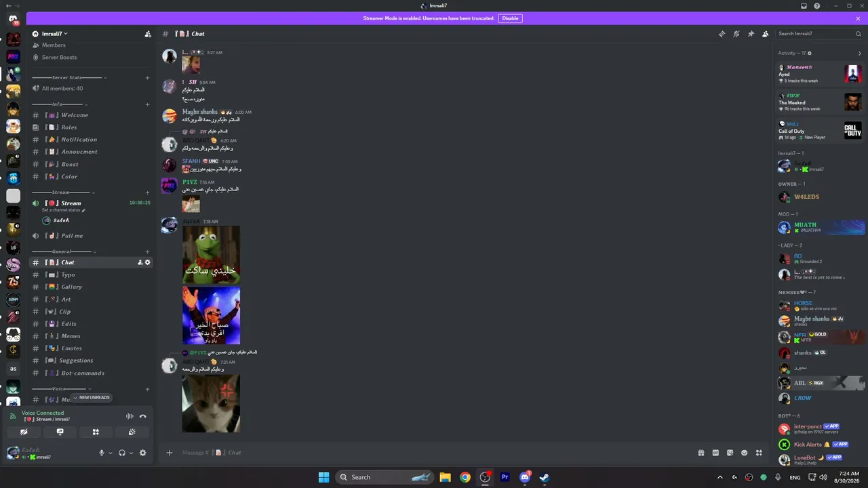Open the GIF picker

715,453
